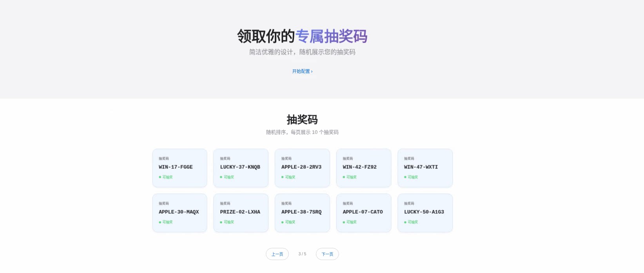Click the chevron arrow after 开始配置
This screenshot has height=273, width=644.
click(x=312, y=71)
